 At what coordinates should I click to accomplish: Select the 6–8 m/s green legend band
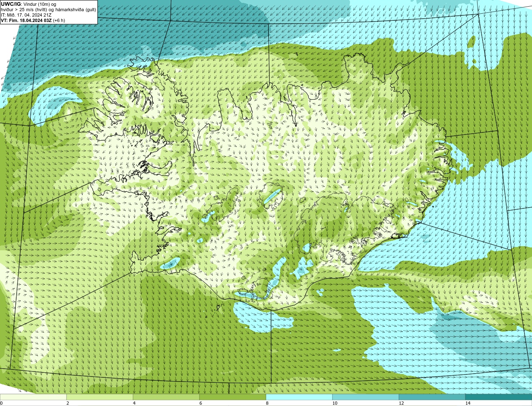233,397
